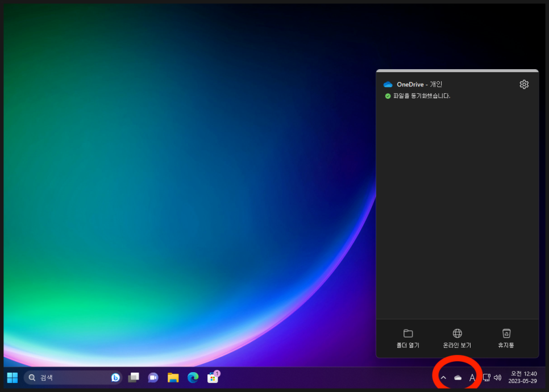Launch Microsoft Edge from taskbar

(193, 378)
